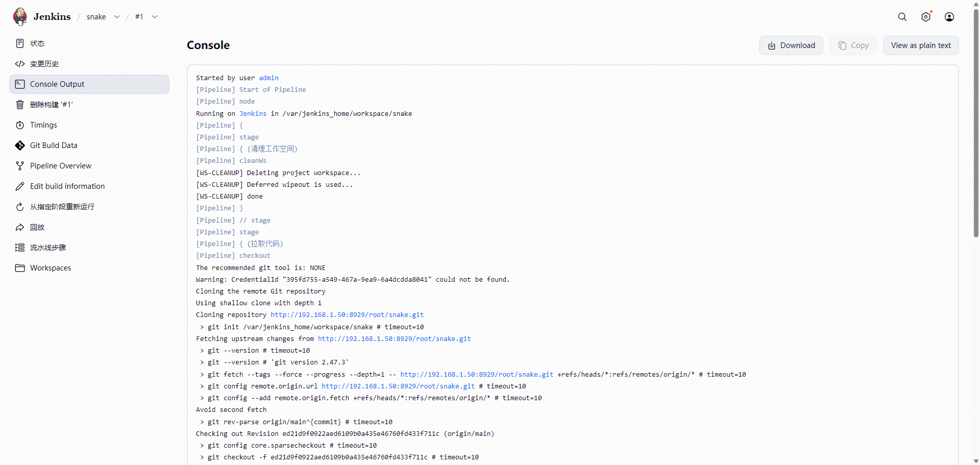
Task: Go to Jenkins home via the title
Action: [52, 17]
